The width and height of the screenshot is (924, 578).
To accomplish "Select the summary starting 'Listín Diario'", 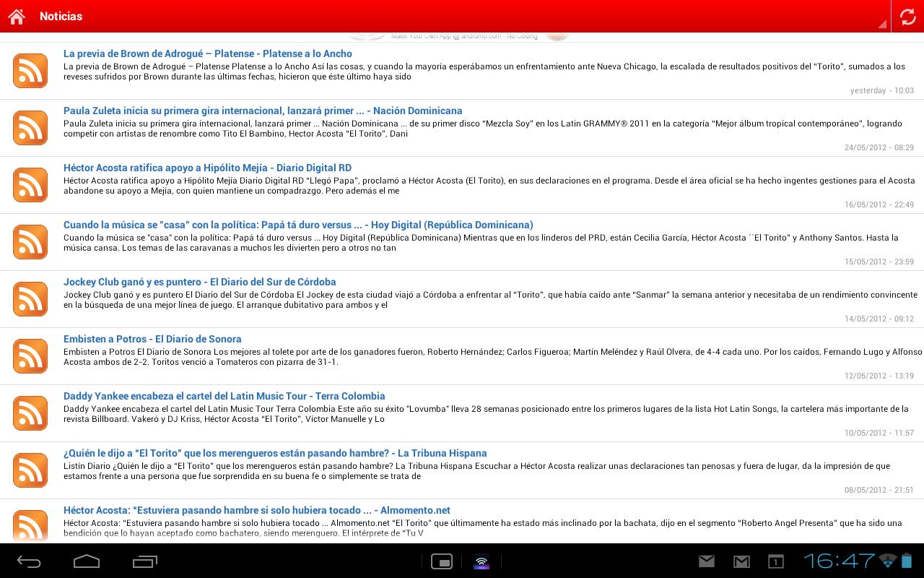I will (x=477, y=471).
